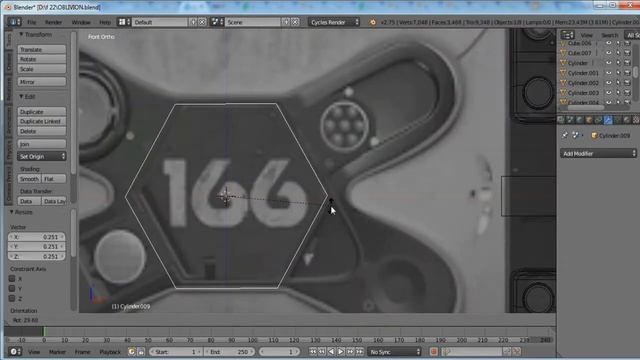Click the Join button
This screenshot has width=640, height=360.
[42, 144]
